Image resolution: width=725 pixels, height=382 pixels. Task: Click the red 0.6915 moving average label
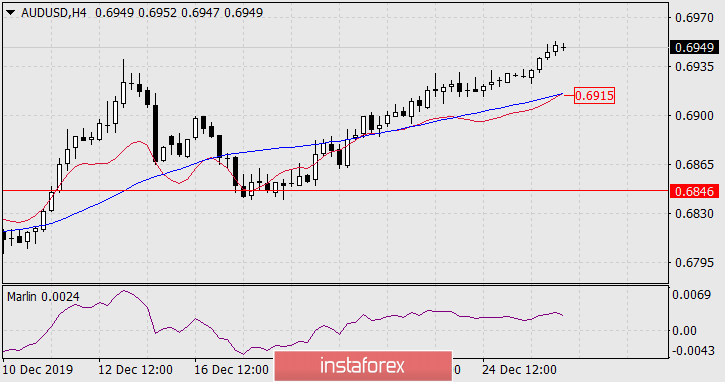[594, 96]
